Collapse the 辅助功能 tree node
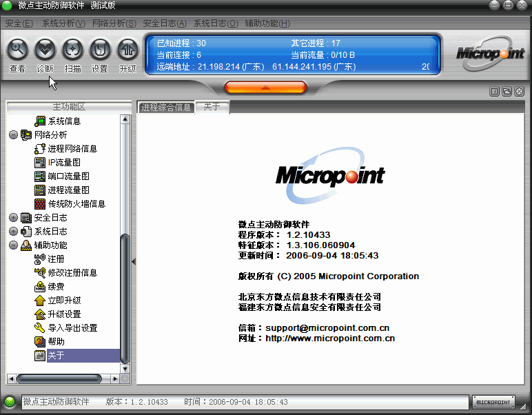 click(13, 245)
